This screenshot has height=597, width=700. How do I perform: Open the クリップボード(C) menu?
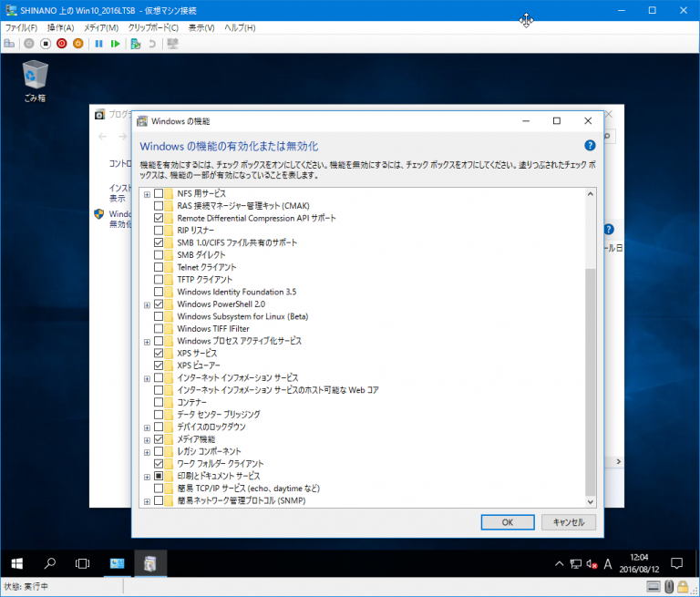[x=153, y=27]
